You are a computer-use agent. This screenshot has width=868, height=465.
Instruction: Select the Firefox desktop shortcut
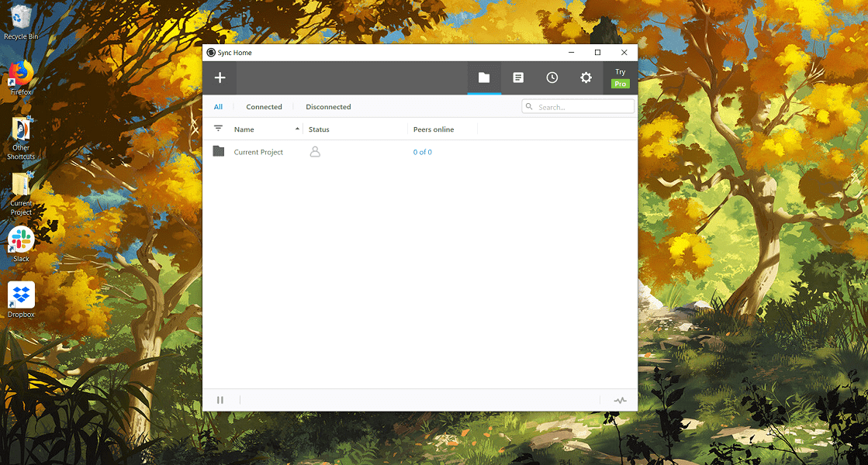coord(21,78)
